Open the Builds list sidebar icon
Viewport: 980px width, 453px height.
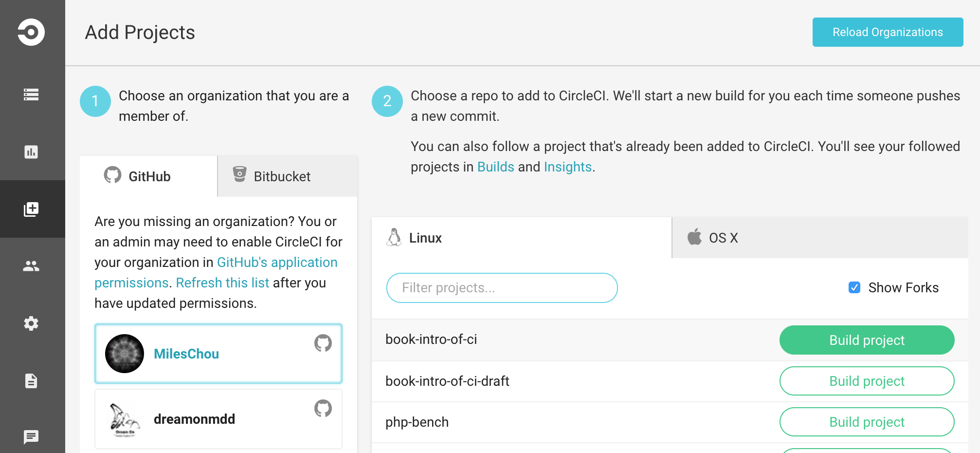click(31, 94)
